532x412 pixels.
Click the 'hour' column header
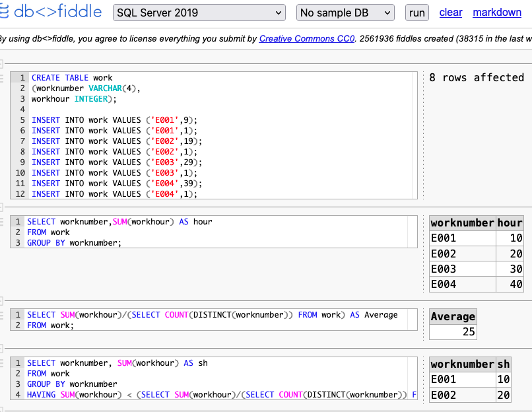(x=510, y=223)
